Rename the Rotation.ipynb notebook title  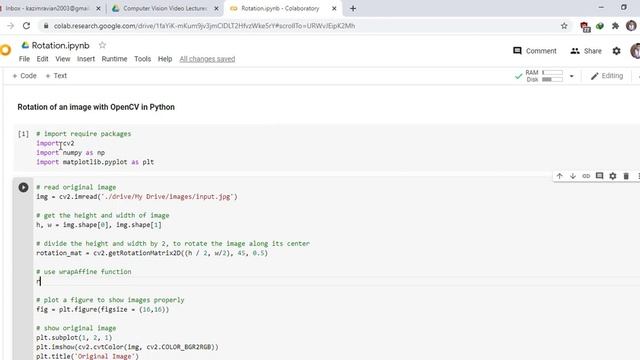(x=60, y=45)
